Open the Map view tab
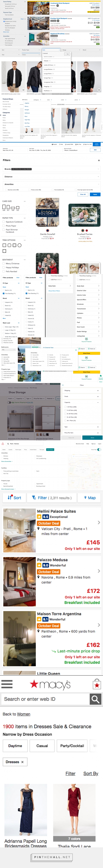The width and height of the screenshot is (103, 868). click(x=90, y=497)
